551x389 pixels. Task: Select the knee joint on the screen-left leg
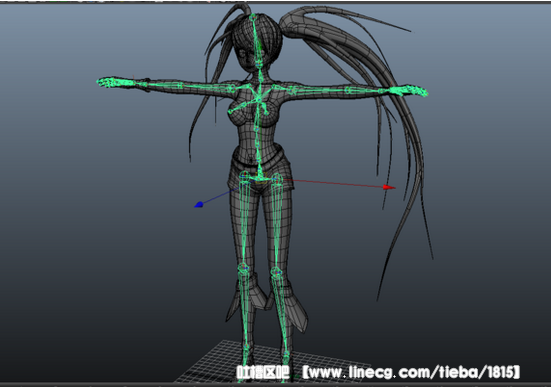[243, 268]
